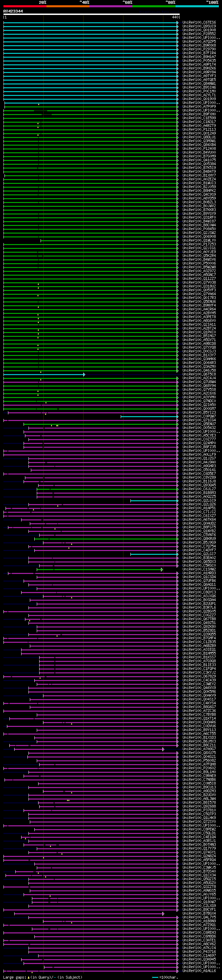Select UniRef100_C1N317 label
222x980 pixels.
pos(199,122)
